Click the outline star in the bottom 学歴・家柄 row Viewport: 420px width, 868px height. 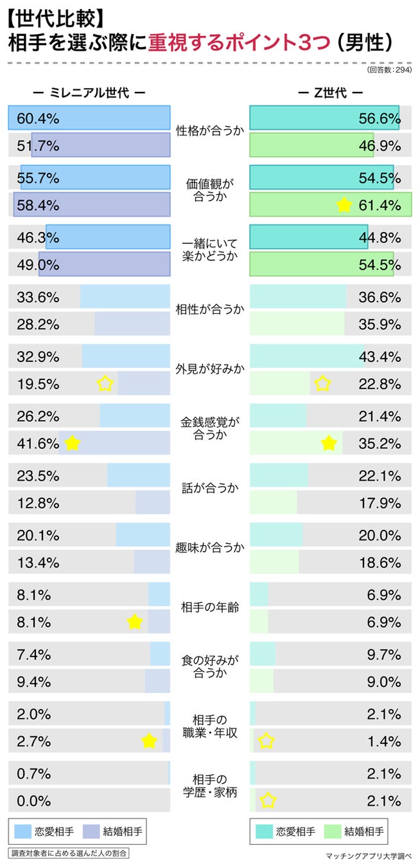click(x=268, y=800)
